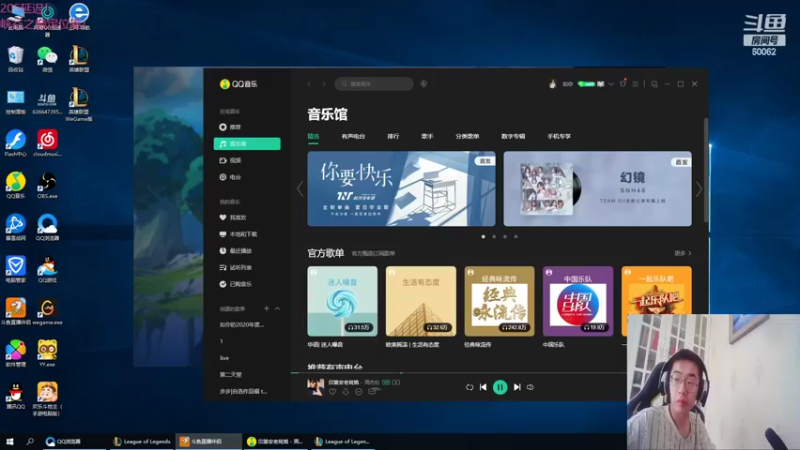
Task: Open the skin icon with red dot
Action: [622, 83]
